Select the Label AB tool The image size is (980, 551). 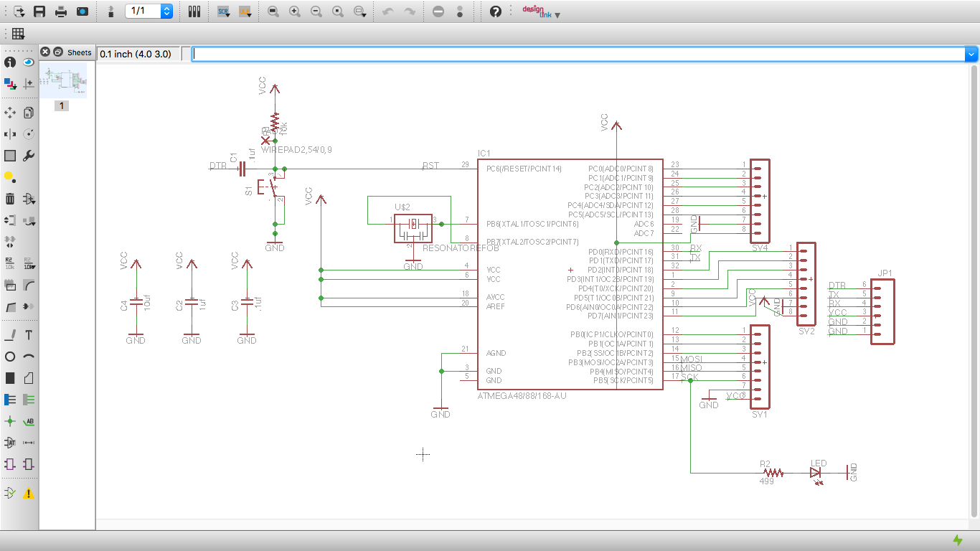[x=29, y=421]
